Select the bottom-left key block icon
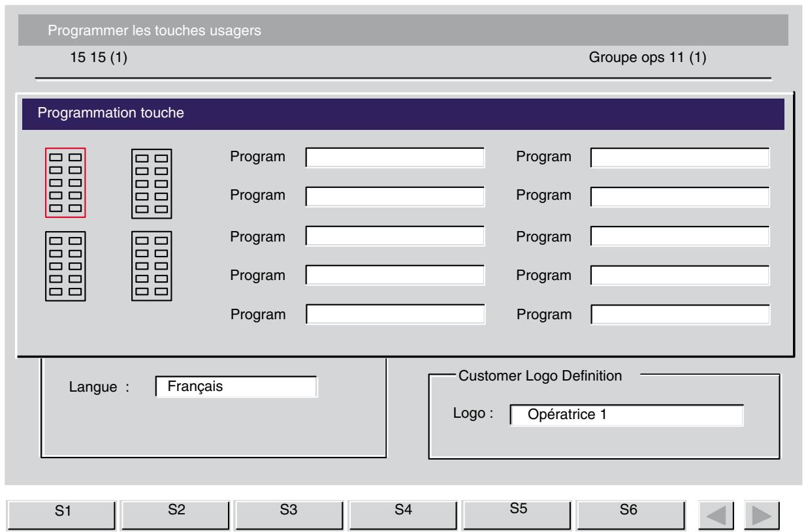Screen dimensions: 806x532 pos(65,266)
